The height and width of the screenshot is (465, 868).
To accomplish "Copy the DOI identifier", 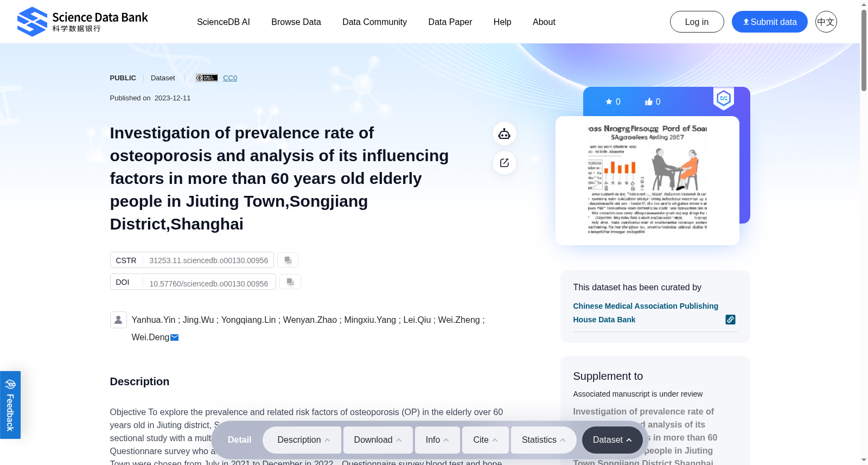I will point(290,282).
